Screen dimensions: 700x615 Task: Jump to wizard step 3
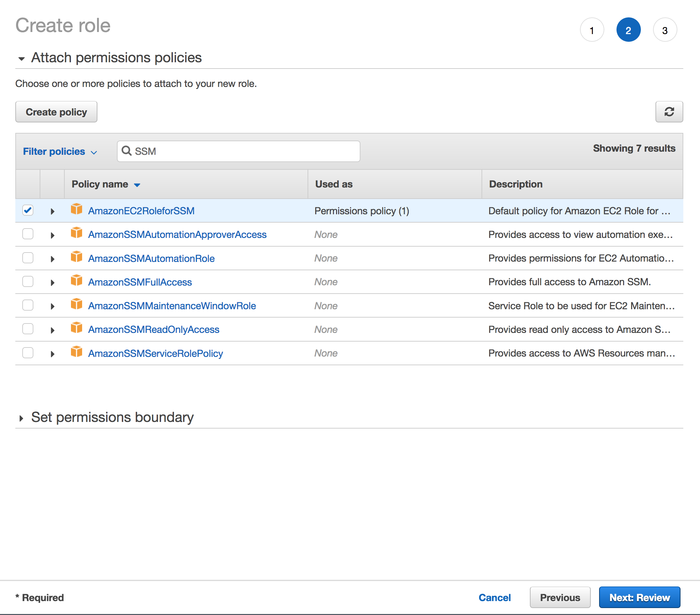click(x=665, y=30)
